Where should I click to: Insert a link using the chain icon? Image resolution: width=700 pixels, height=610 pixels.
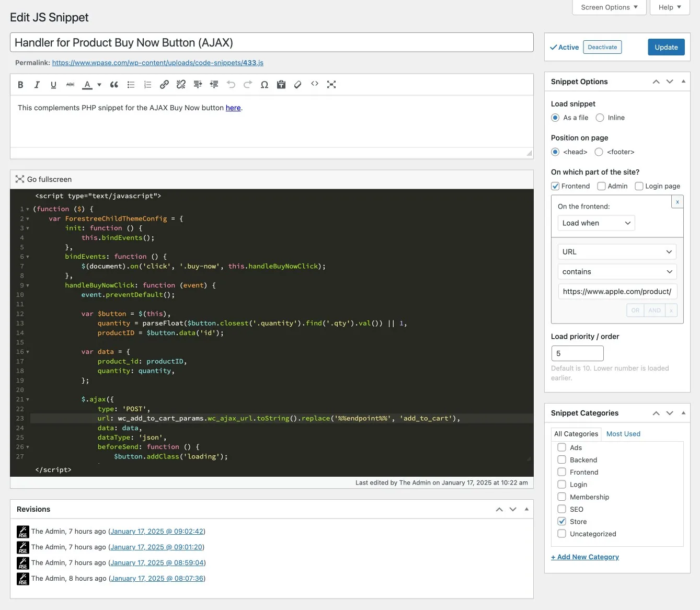pyautogui.click(x=164, y=85)
